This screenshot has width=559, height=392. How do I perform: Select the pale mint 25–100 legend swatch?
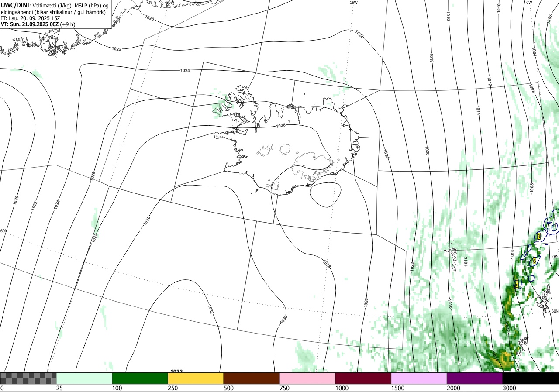pos(84,378)
